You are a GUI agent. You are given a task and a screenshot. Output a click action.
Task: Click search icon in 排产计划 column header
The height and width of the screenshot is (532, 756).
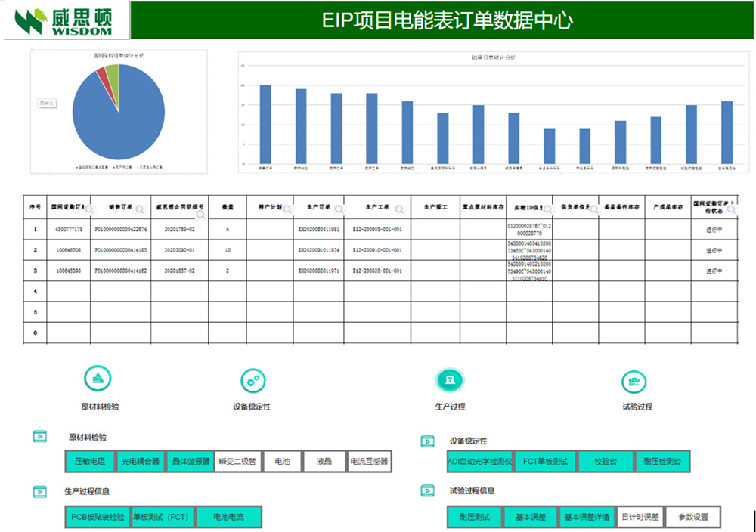click(287, 209)
